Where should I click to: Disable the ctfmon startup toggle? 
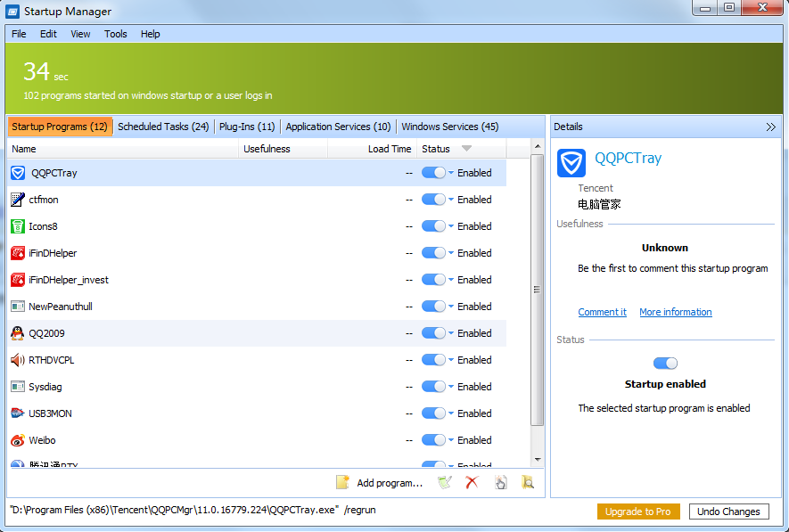coord(433,200)
